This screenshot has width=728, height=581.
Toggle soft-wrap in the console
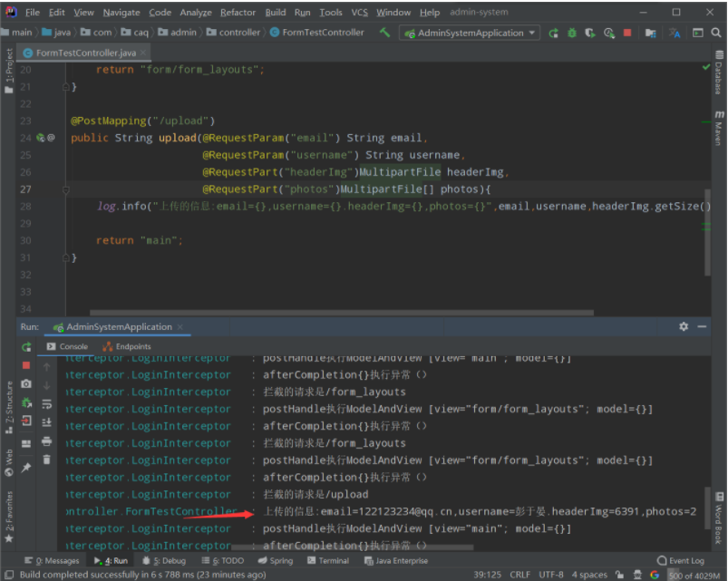coord(47,404)
